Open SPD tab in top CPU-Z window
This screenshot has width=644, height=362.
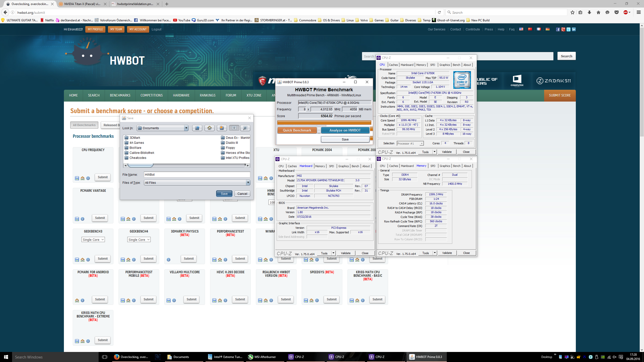point(432,65)
